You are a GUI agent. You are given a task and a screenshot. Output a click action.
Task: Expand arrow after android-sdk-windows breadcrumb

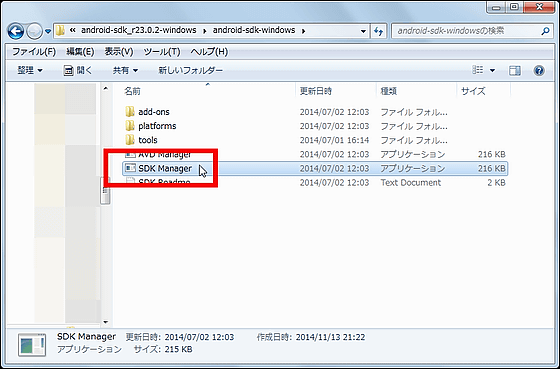[x=304, y=31]
